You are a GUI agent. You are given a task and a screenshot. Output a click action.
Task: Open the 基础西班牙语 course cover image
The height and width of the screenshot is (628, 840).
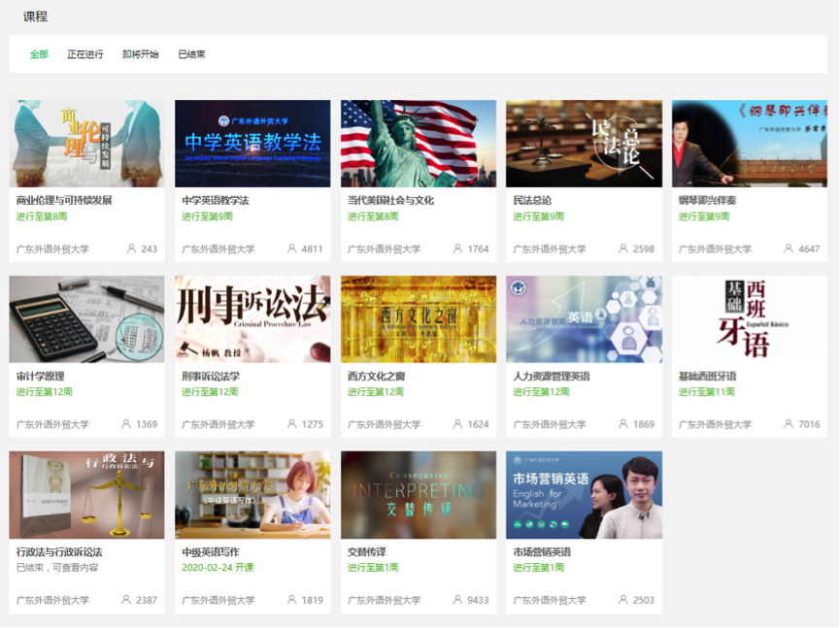[750, 319]
